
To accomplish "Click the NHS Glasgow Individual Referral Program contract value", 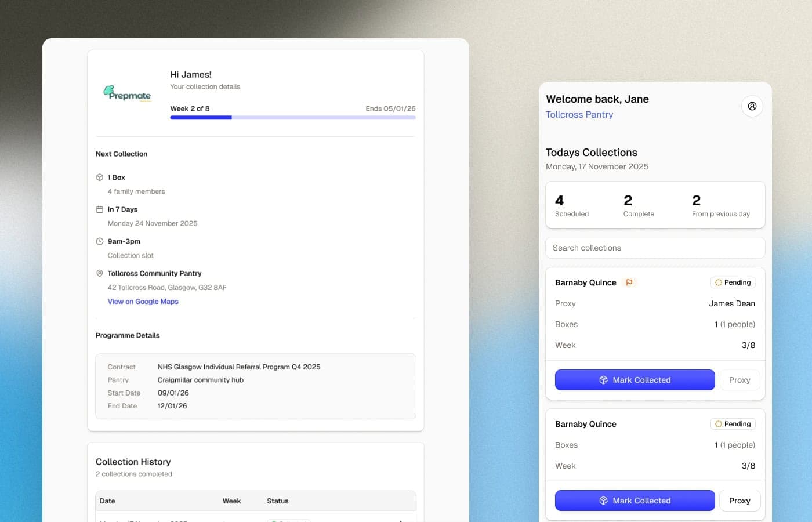I will 239,367.
